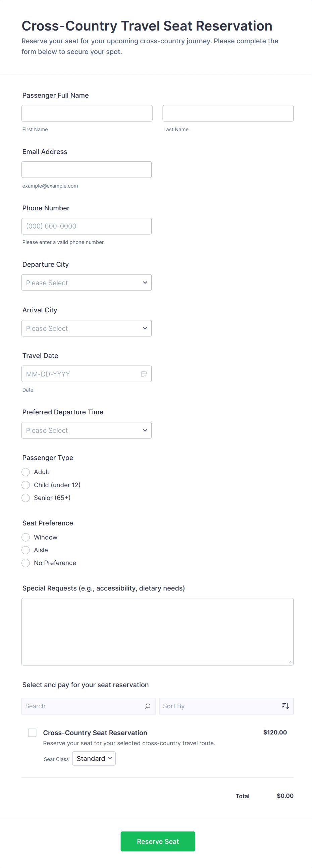This screenshot has width=312, height=868.
Task: Choose Aisle seat preference
Action: point(25,550)
